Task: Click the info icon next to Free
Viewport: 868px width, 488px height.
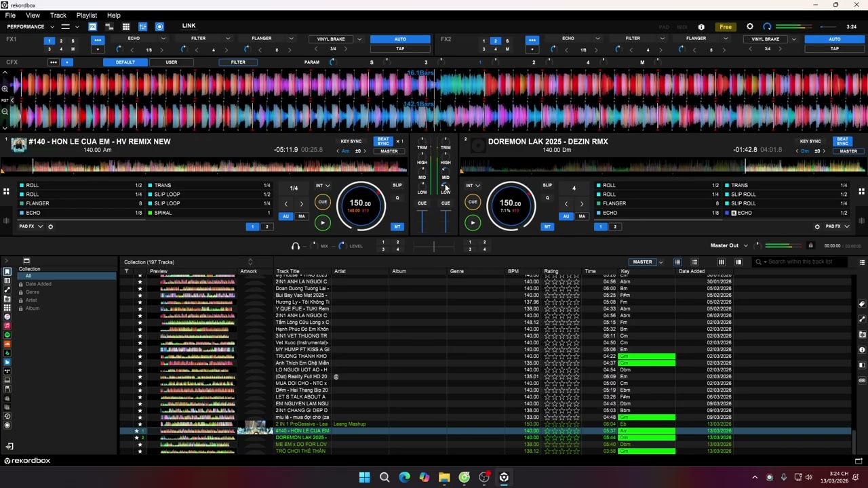Action: (x=701, y=27)
